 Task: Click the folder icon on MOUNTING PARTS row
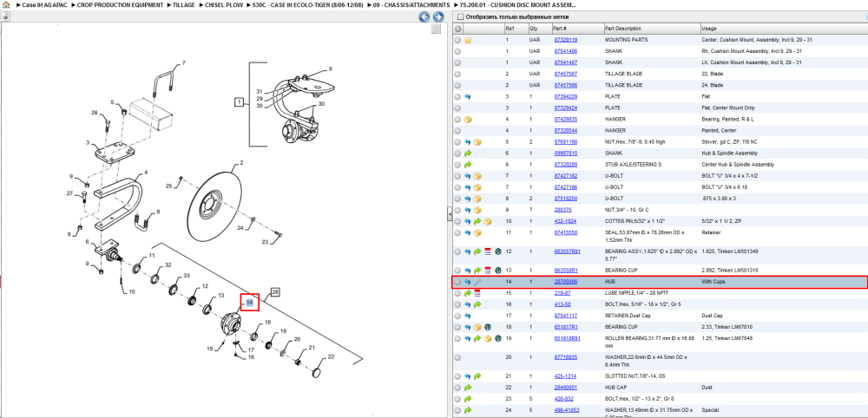[x=468, y=41]
